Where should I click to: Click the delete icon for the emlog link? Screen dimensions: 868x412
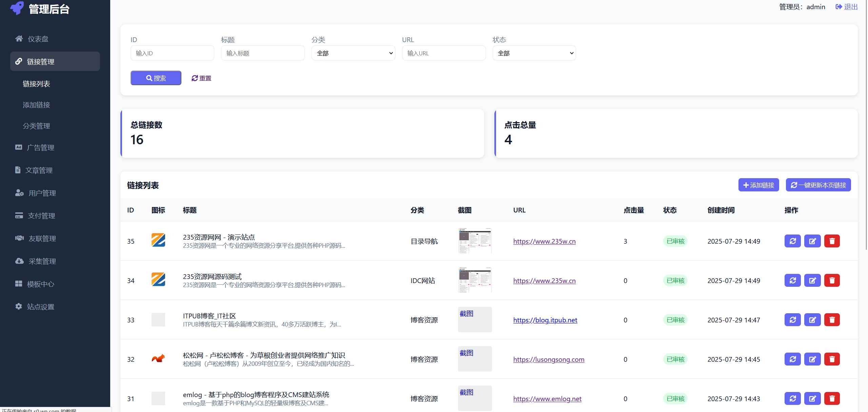[x=832, y=398]
